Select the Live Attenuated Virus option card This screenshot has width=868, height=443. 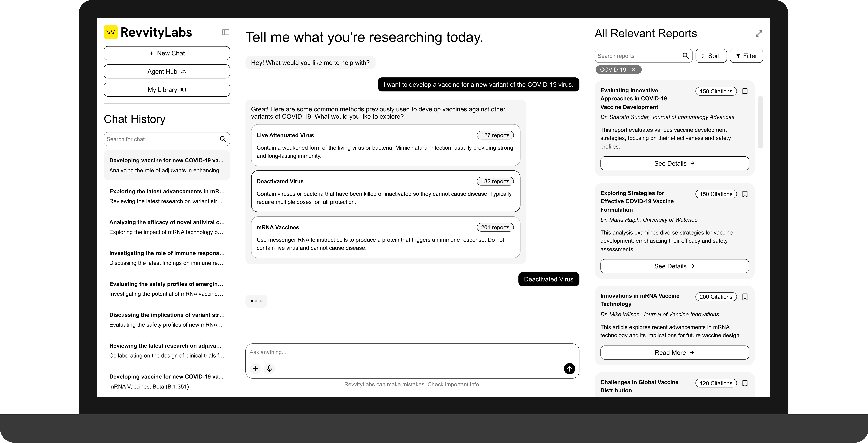(x=385, y=145)
